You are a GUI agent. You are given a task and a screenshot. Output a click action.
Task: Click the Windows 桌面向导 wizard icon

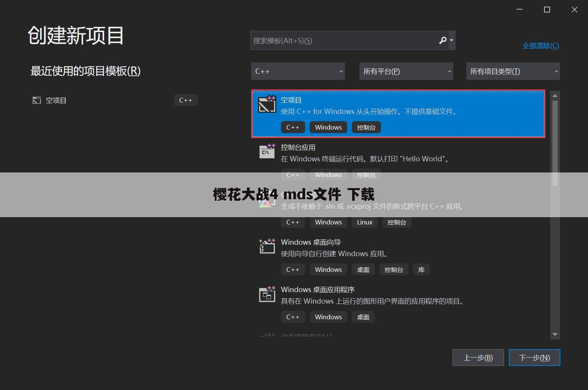(267, 246)
